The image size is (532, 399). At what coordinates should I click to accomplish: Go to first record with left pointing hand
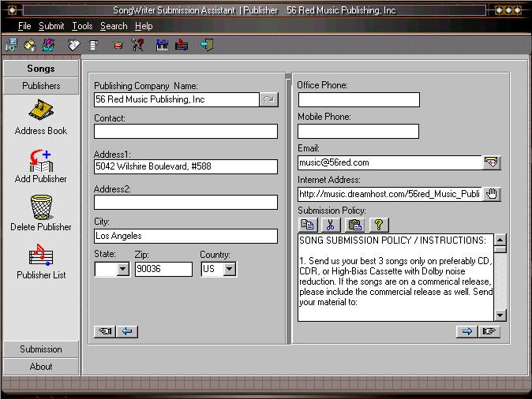pyautogui.click(x=105, y=331)
